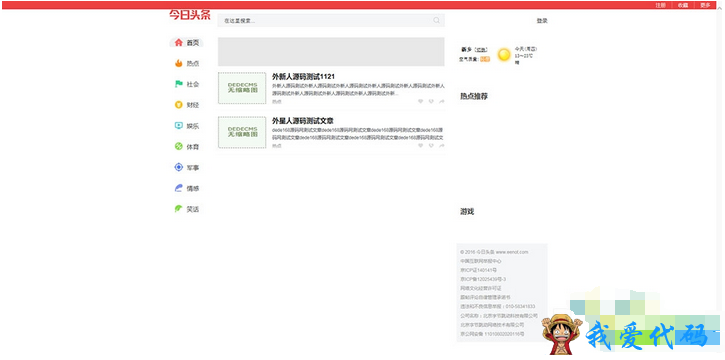Image resolution: width=725 pixels, height=360 pixels.
Task: Click footer link 京ICP备12025439号-3
Action: coord(483,279)
